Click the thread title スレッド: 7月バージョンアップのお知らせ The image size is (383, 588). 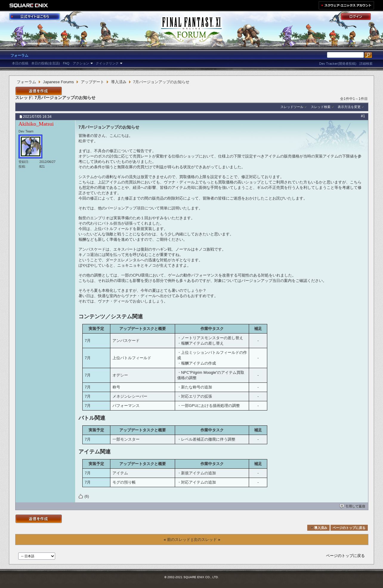tap(55, 98)
